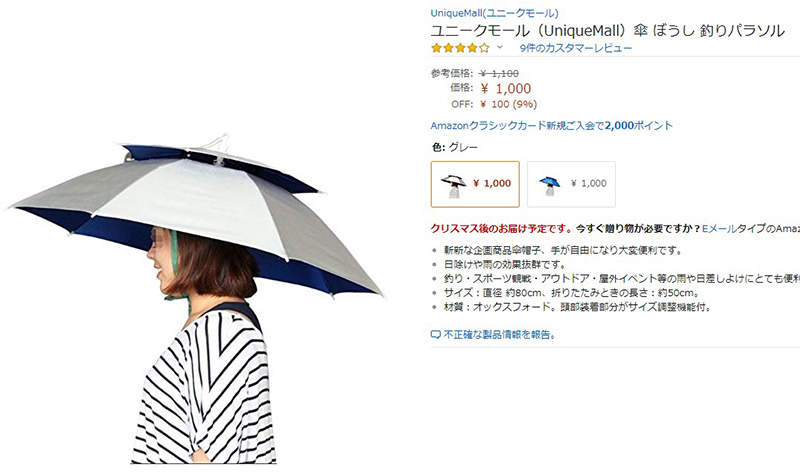This screenshot has width=800, height=476.
Task: Click the 色: グレー color label
Action: 455,147
